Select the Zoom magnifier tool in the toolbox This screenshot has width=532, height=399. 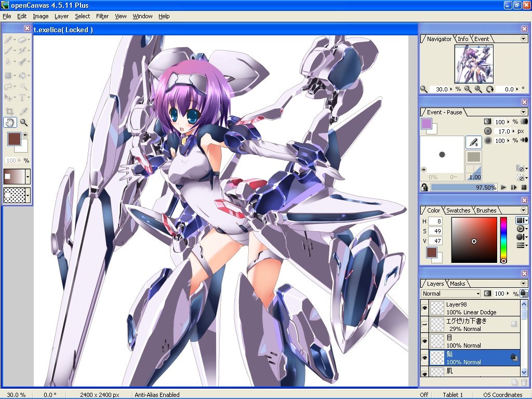(23, 122)
